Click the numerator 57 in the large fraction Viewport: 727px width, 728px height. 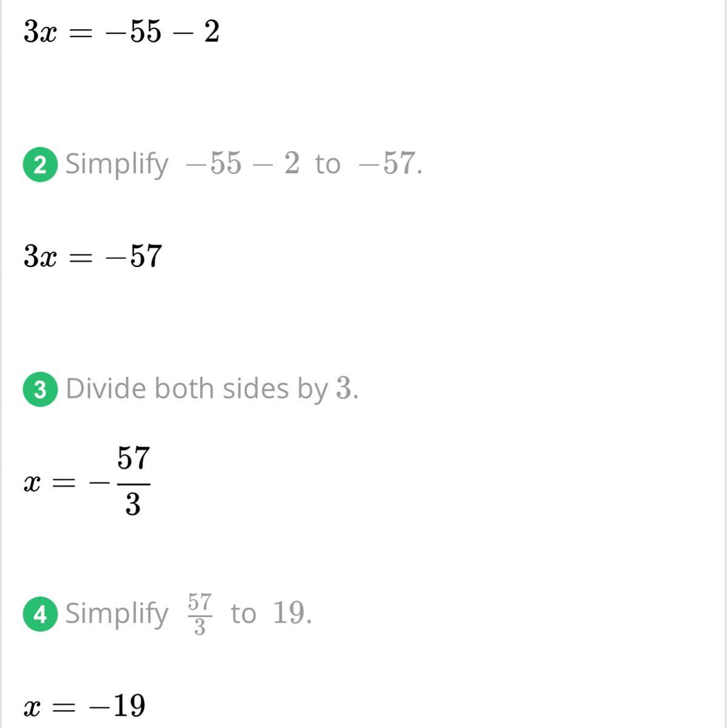click(134, 458)
